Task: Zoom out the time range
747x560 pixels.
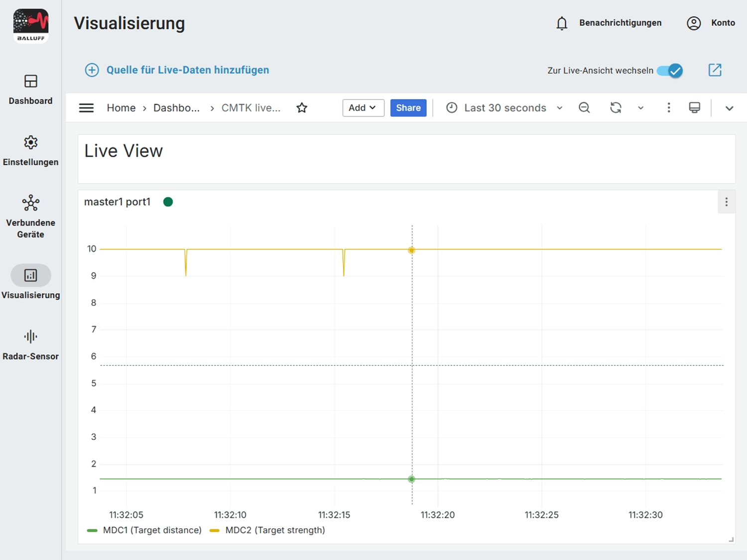Action: click(x=584, y=108)
